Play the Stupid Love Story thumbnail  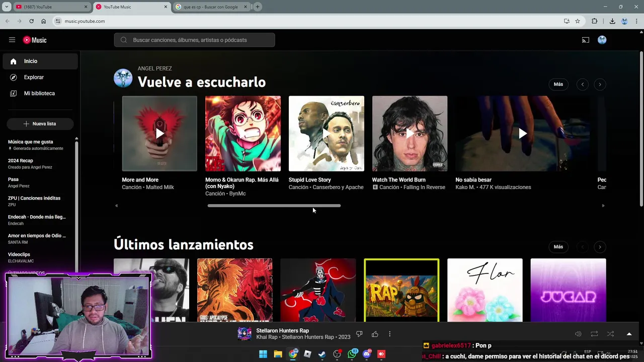click(x=327, y=134)
